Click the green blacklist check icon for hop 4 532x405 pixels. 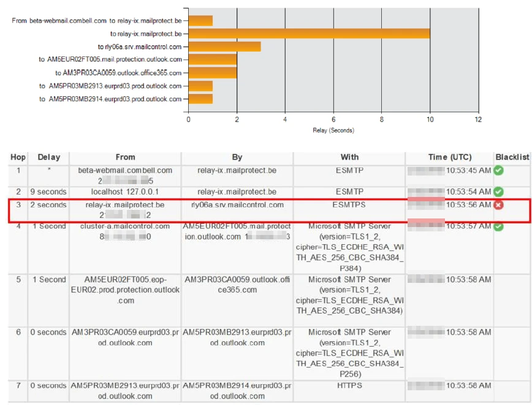(x=498, y=226)
